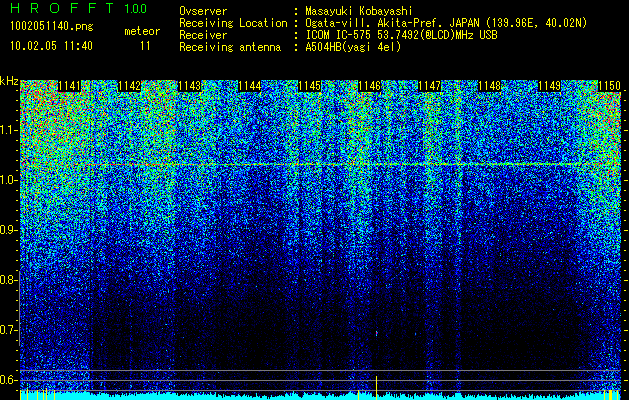Click the 1144 time marker
Screen dimensions: 629x400
pyautogui.click(x=250, y=86)
